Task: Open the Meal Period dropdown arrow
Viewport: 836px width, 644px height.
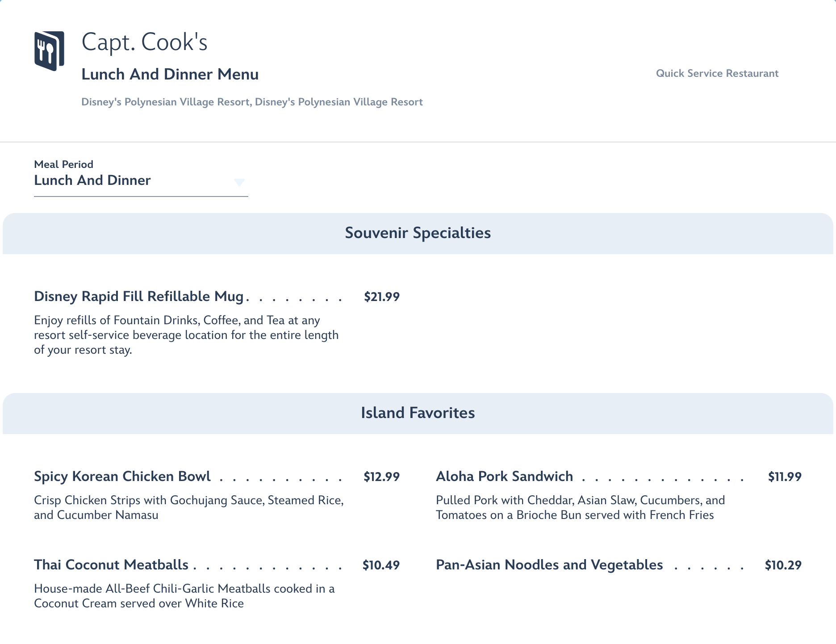Action: click(x=239, y=182)
